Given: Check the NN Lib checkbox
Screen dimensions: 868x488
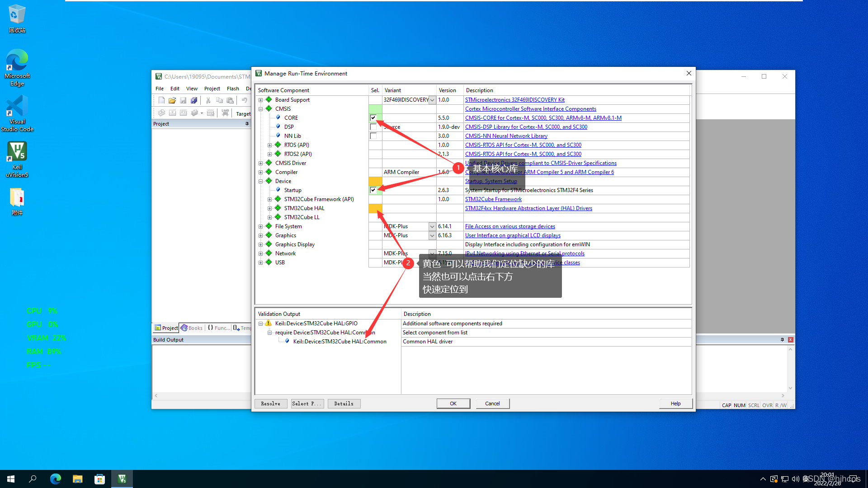Looking at the screenshot, I should click(373, 136).
